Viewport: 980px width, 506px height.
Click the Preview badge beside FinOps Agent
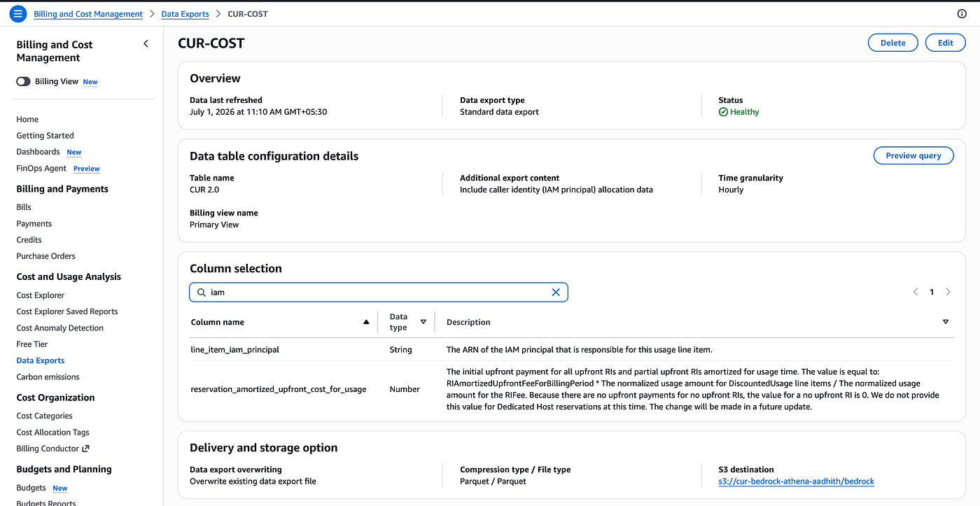coord(87,169)
